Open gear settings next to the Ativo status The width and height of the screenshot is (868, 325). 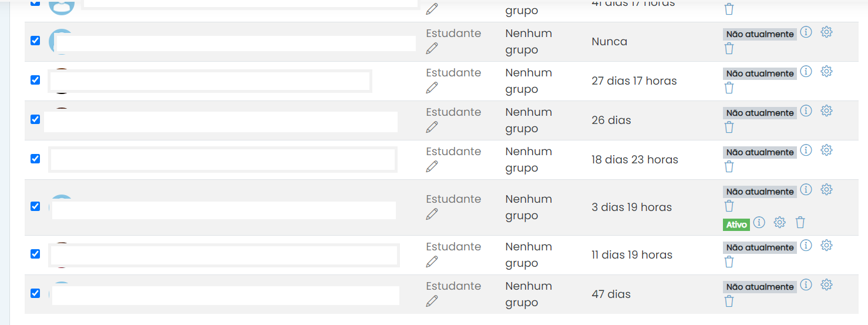(x=779, y=222)
